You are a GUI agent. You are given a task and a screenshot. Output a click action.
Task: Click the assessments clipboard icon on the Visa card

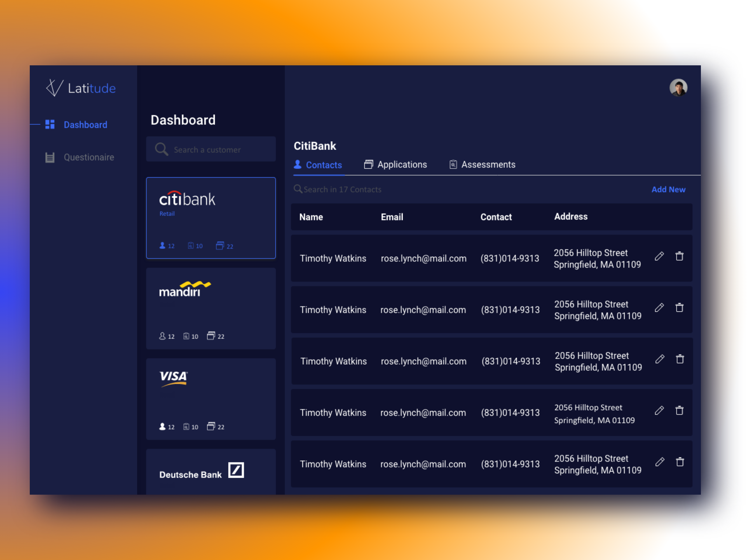pos(186,427)
